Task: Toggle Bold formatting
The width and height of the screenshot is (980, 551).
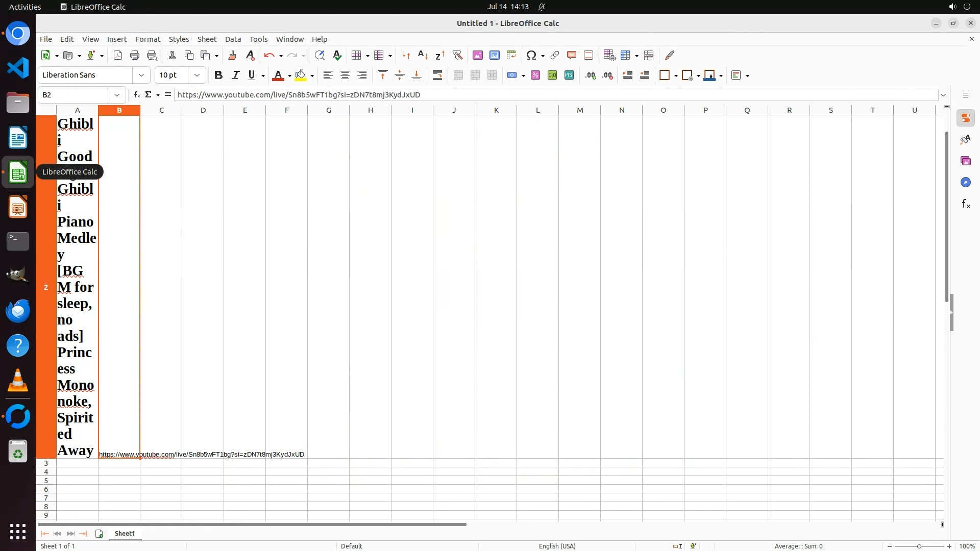Action: coord(218,76)
